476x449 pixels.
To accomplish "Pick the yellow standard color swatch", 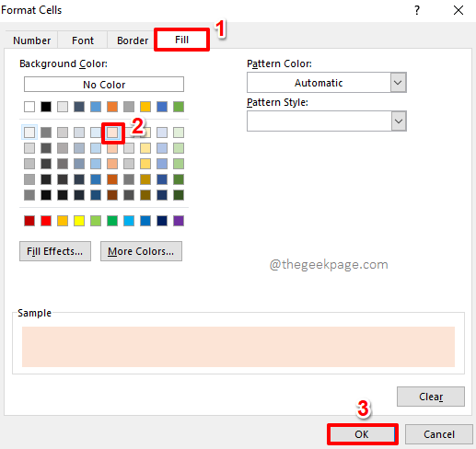I will [79, 221].
